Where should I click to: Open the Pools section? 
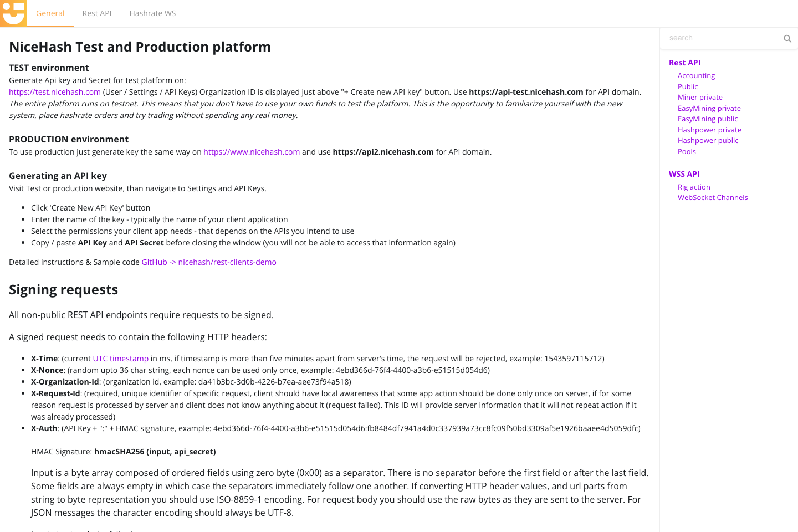tap(687, 151)
